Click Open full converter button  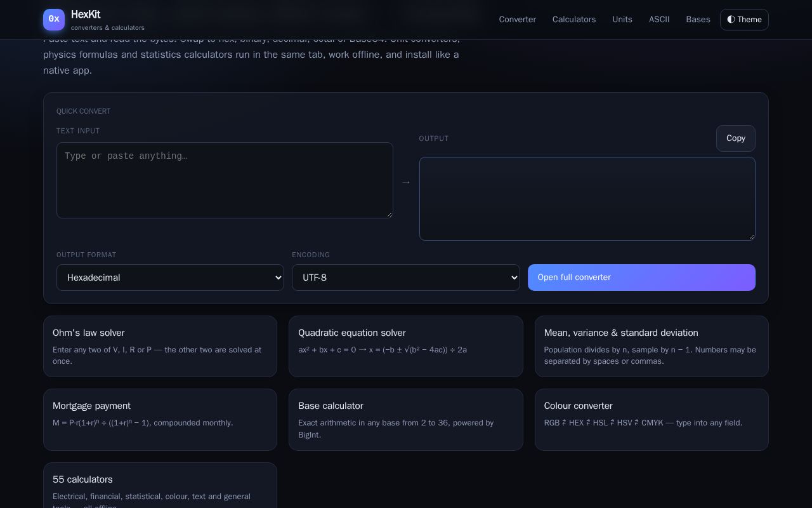coord(641,277)
